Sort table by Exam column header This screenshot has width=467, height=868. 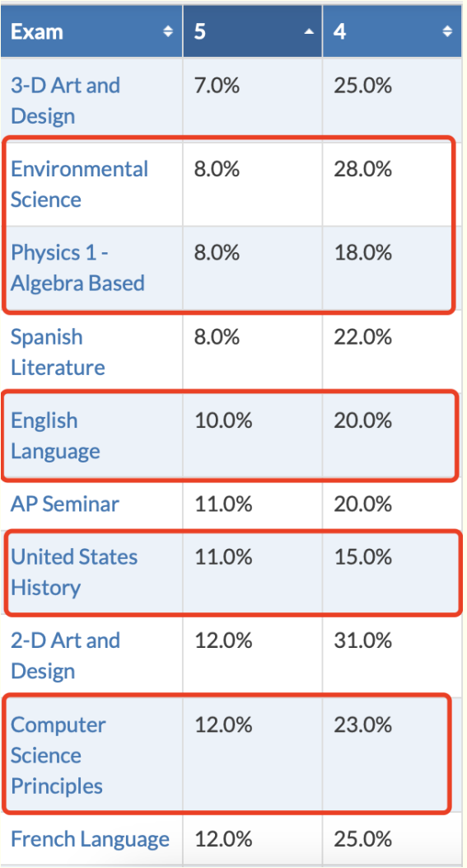coord(91,31)
